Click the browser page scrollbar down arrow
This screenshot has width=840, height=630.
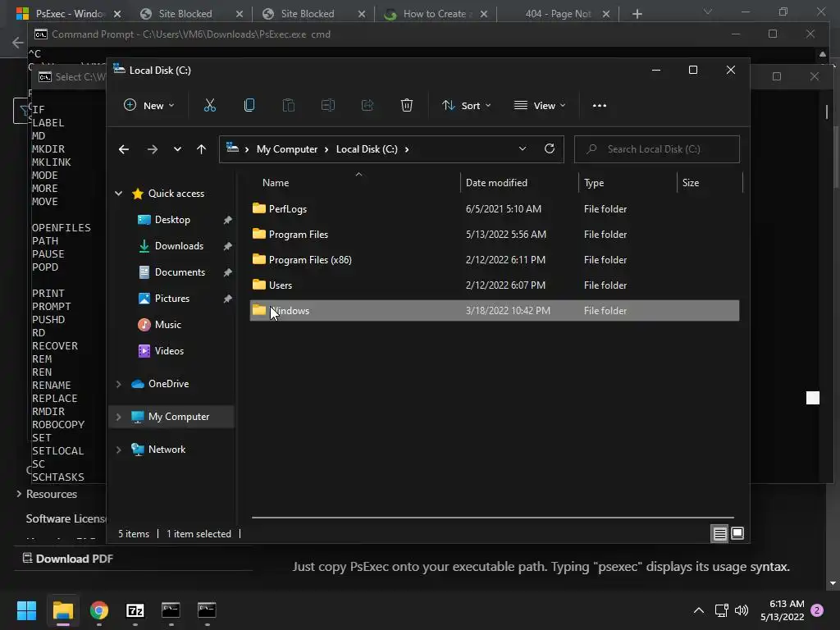coord(833,583)
